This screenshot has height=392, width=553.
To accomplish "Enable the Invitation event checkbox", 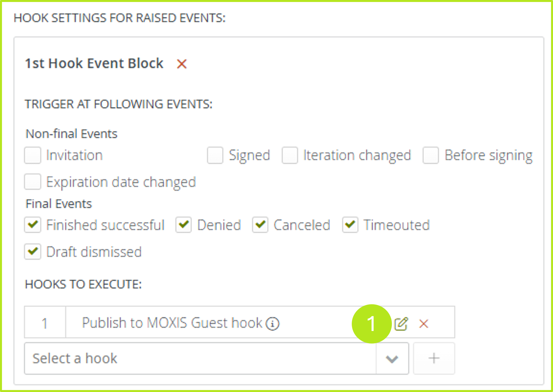I will pyautogui.click(x=33, y=155).
